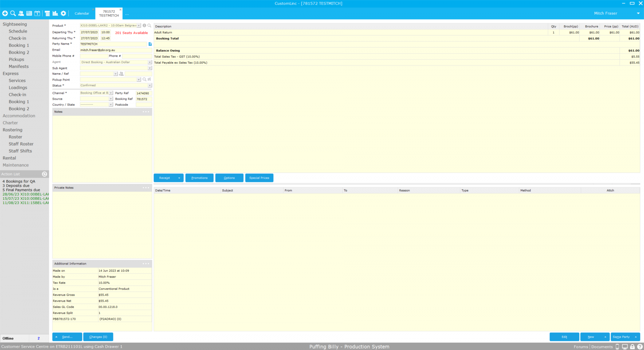The width and height of the screenshot is (644, 350).
Task: Click the Special Prices button
Action: pos(259,178)
